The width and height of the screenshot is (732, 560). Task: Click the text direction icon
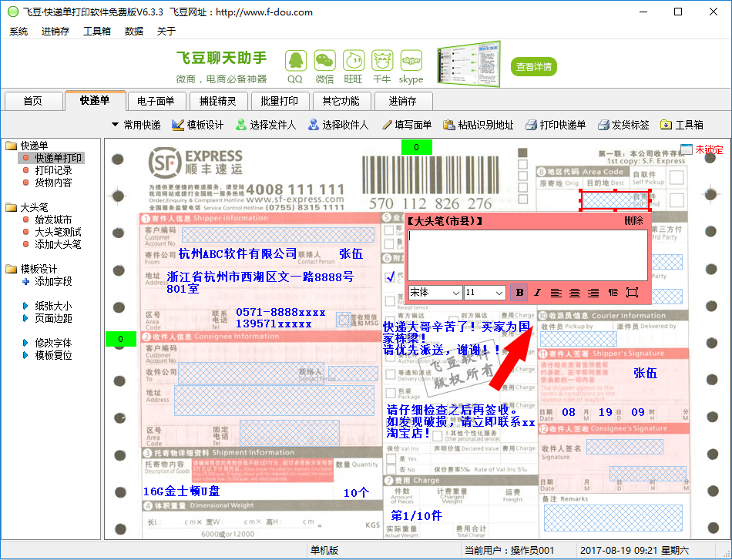click(x=613, y=293)
